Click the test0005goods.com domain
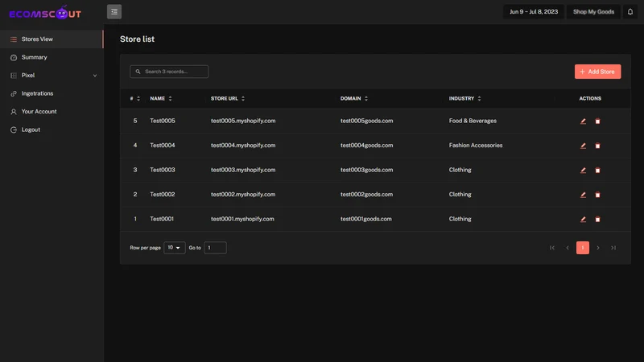 click(366, 121)
